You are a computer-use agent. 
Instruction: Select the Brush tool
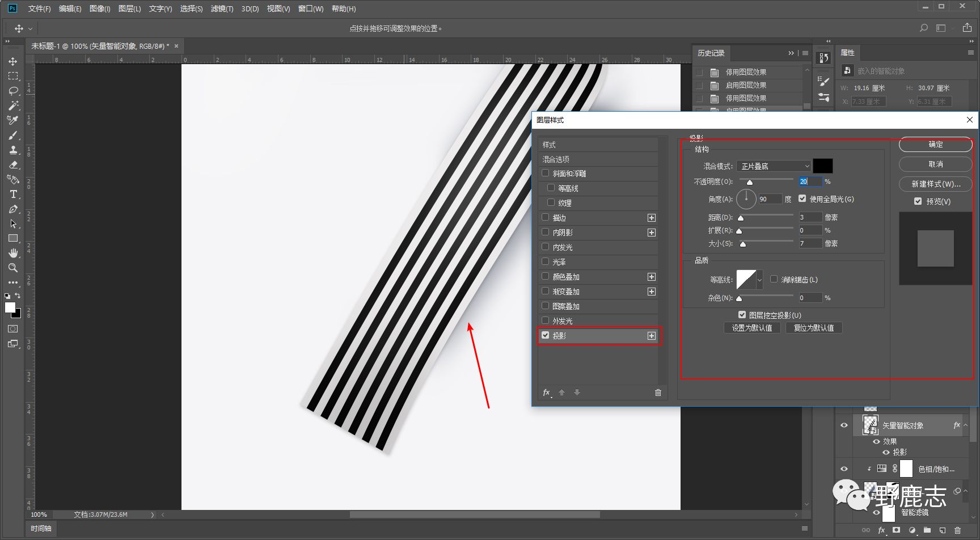pos(13,135)
